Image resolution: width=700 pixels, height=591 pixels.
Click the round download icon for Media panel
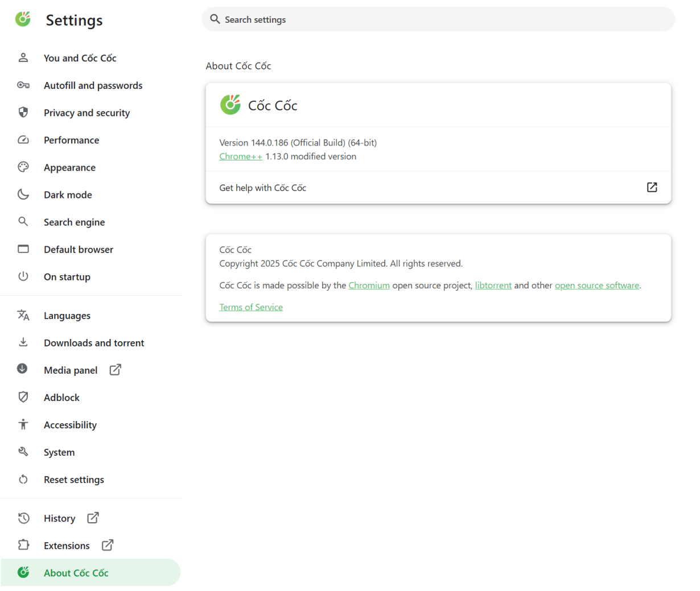click(x=22, y=369)
